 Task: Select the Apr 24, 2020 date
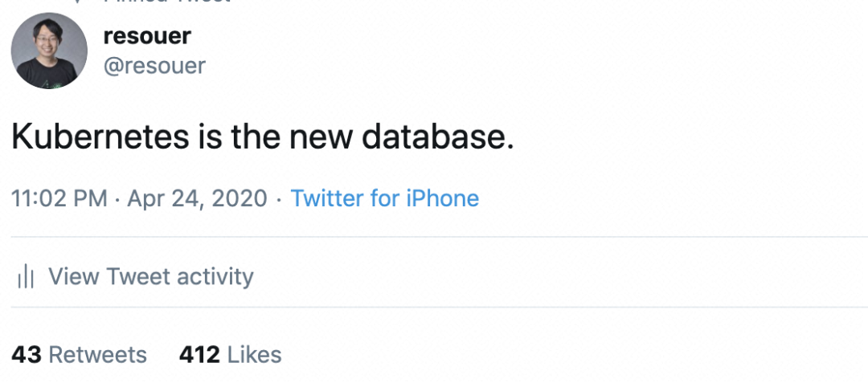tap(198, 198)
